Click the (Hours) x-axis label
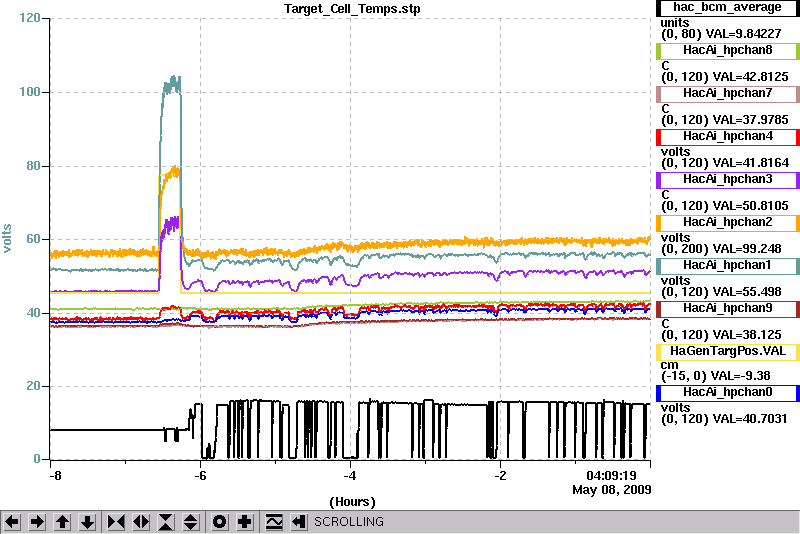Viewport: 800px width, 534px height. (x=352, y=502)
